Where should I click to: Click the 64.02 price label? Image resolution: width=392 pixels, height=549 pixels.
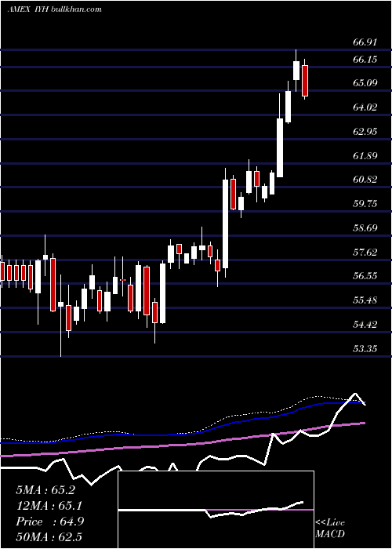365,107
